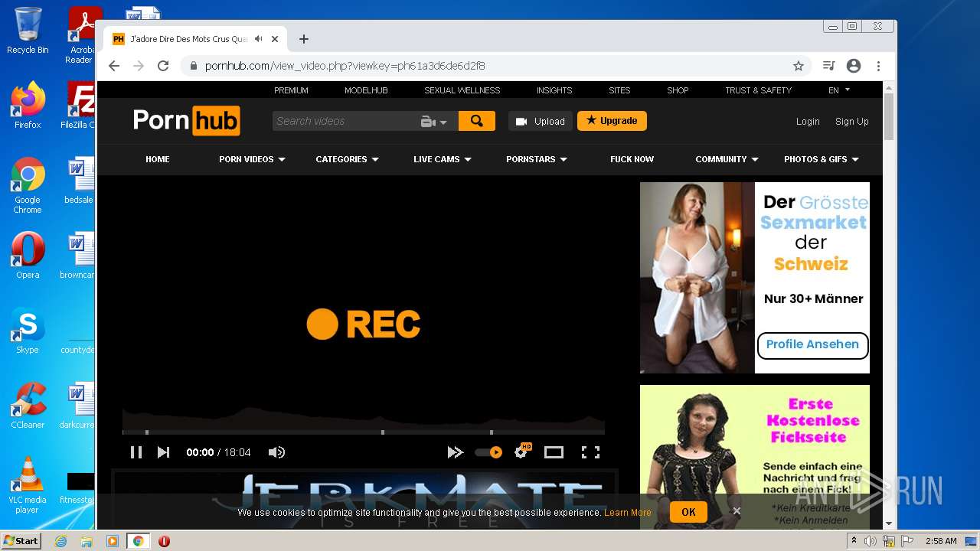The width and height of the screenshot is (980, 551).
Task: Dismiss the cookie banner with X
Action: tap(737, 511)
